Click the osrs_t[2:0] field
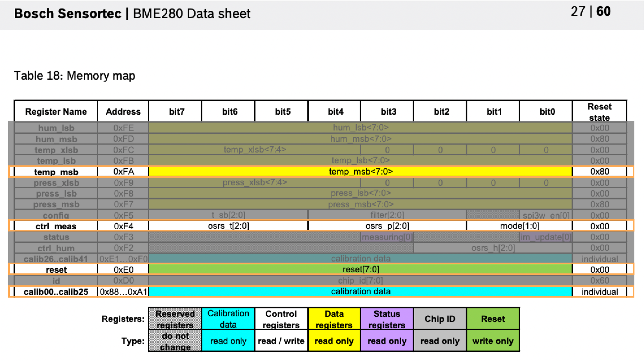The width and height of the screenshot is (644, 361). (x=228, y=226)
